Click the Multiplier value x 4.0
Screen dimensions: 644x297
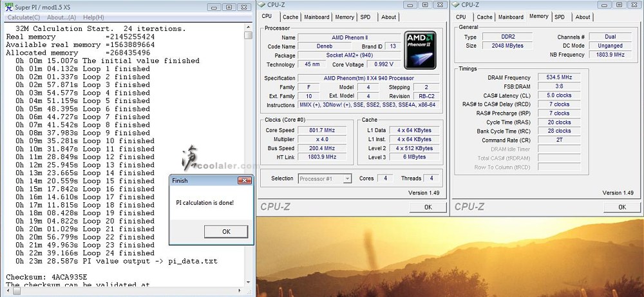(x=321, y=139)
